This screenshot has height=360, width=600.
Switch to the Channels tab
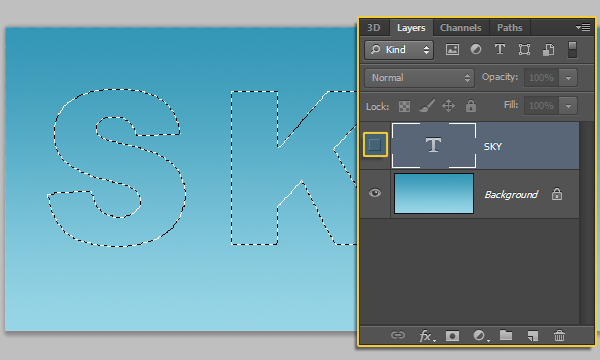coord(461,28)
